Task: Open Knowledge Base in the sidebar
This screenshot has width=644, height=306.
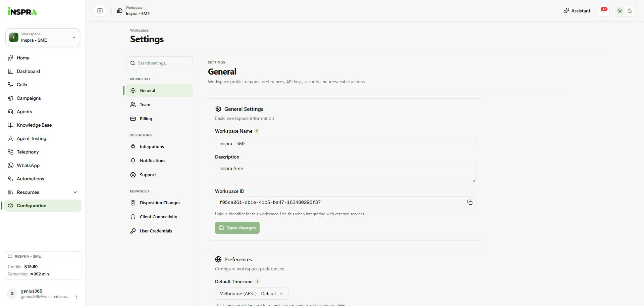Action: pyautogui.click(x=43, y=125)
